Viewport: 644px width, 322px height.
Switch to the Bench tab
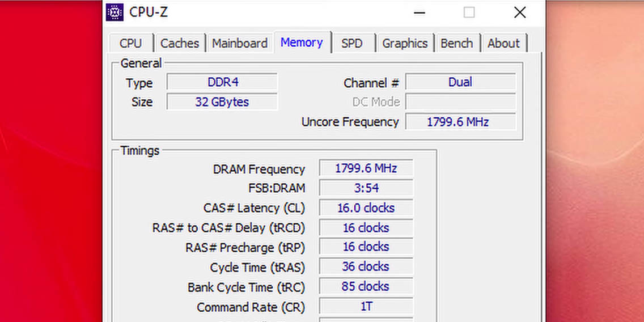coord(457,43)
